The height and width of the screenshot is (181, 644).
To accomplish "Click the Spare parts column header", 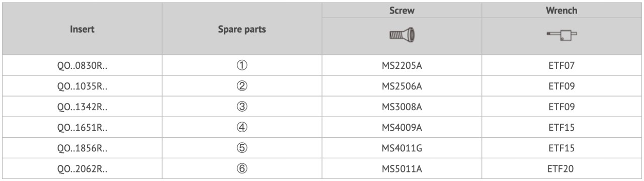I will click(242, 29).
